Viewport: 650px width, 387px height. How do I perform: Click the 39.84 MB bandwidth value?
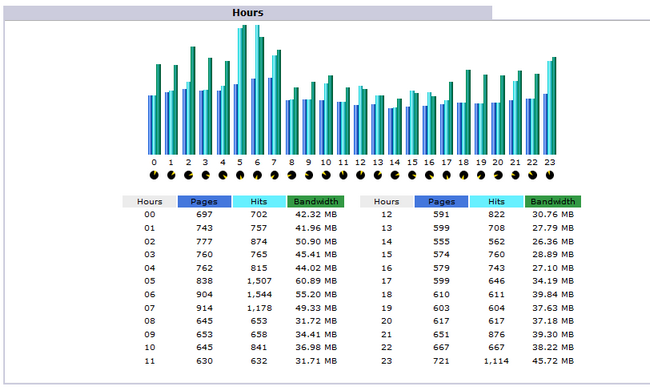[553, 295]
